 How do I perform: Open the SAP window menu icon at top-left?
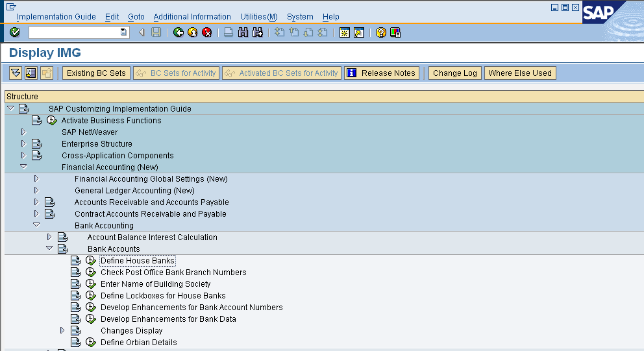pos(11,6)
